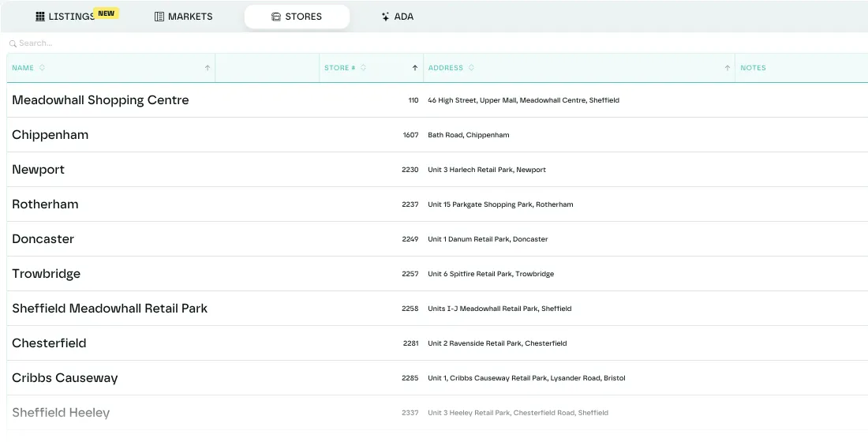Sort by Address using arrow icon

point(728,68)
